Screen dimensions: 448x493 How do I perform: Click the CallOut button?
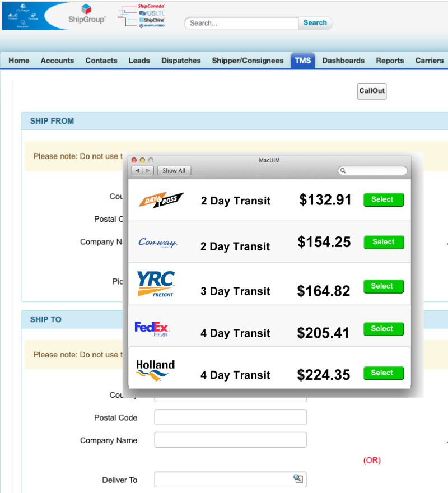point(372,91)
